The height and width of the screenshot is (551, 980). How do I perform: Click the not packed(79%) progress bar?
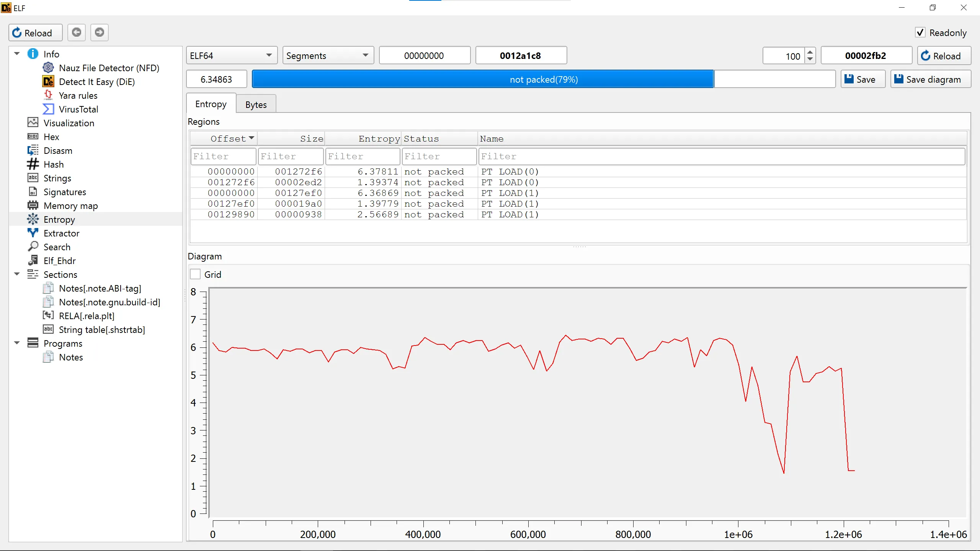coord(544,79)
